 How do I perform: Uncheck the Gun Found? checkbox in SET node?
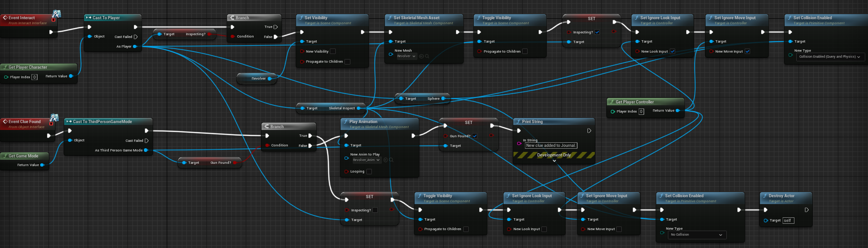click(475, 136)
